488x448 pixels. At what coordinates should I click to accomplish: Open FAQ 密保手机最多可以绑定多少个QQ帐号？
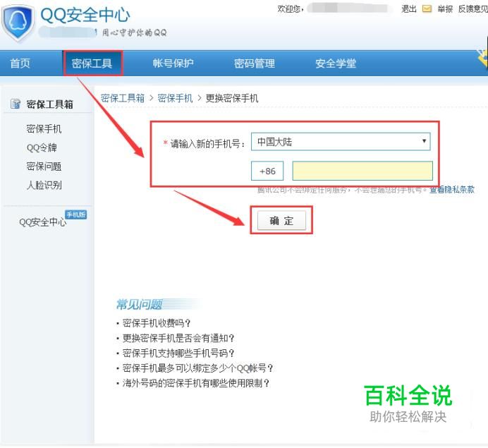[x=197, y=368]
